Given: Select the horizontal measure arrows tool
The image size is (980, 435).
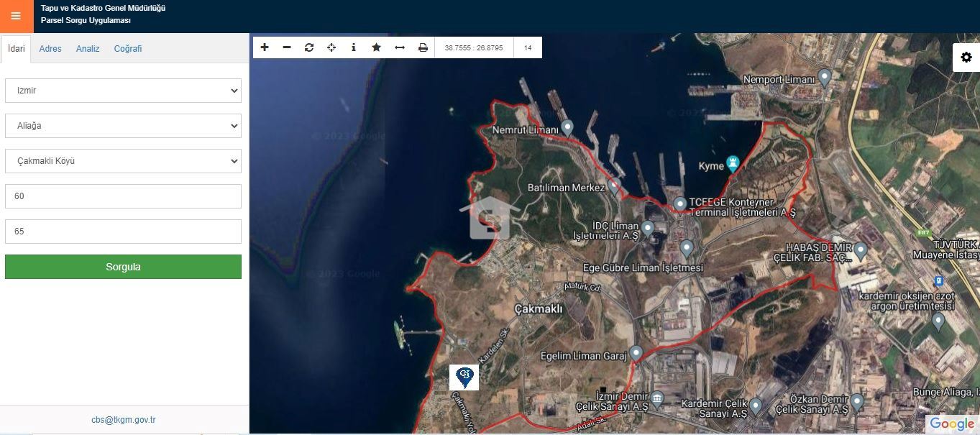Looking at the screenshot, I should tap(400, 47).
